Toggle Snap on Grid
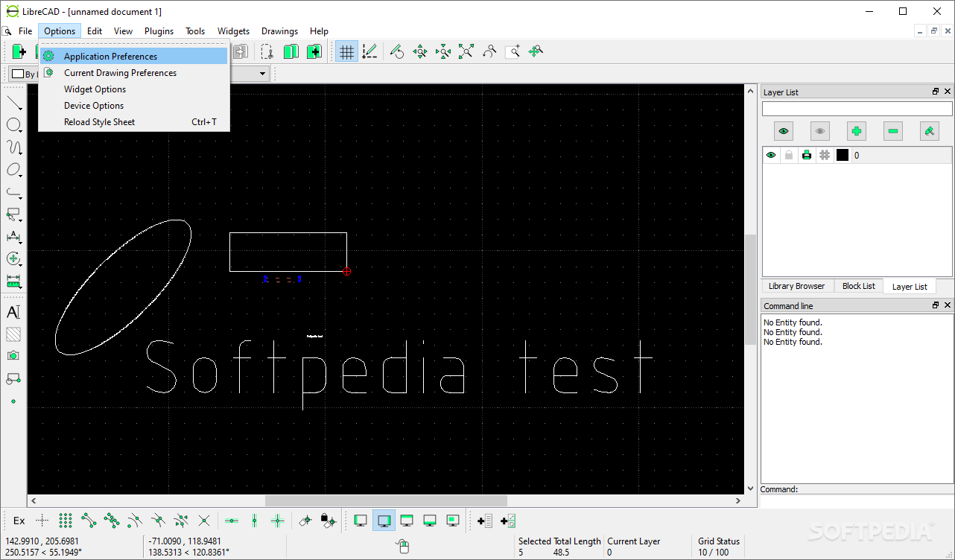 click(x=66, y=521)
